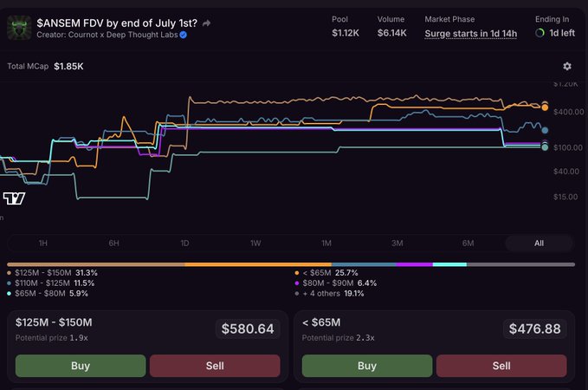The image size is (588, 390).
Task: Click 'Potential prize 1.9x' text
Action: click(x=52, y=338)
